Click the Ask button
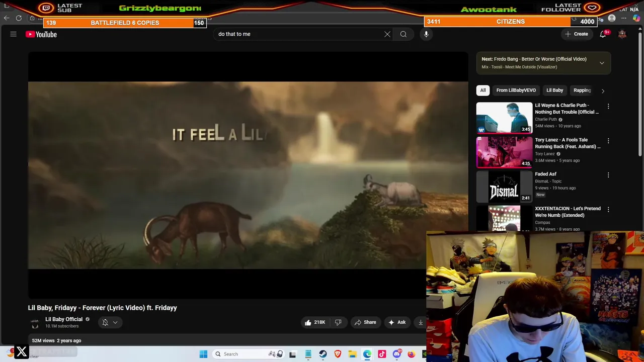The width and height of the screenshot is (644, 362). tap(397, 322)
